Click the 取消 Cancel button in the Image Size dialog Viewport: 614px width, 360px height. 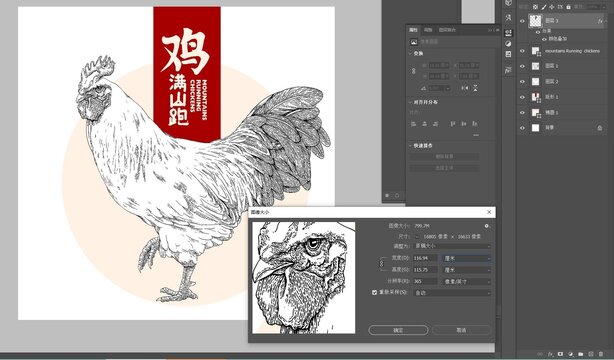[x=461, y=330]
